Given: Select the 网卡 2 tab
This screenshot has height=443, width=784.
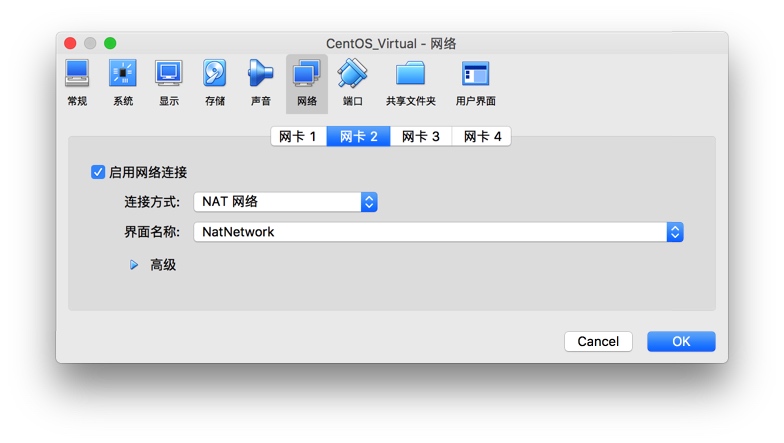Looking at the screenshot, I should click(358, 136).
